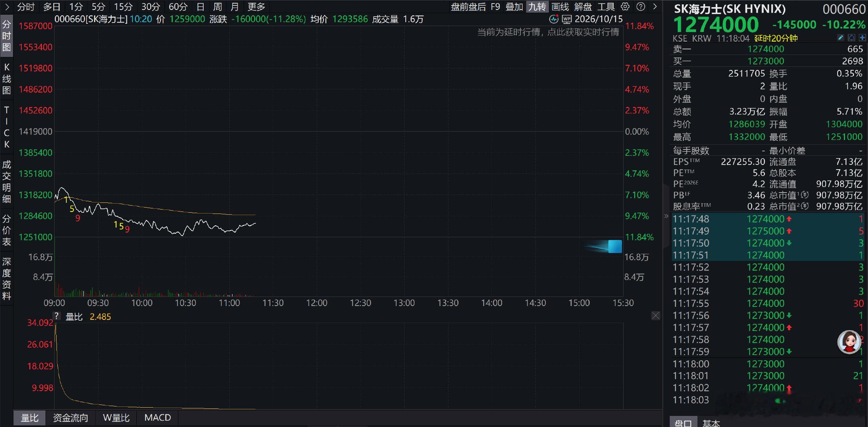Click the pencil edit icon under the quote

point(840,38)
